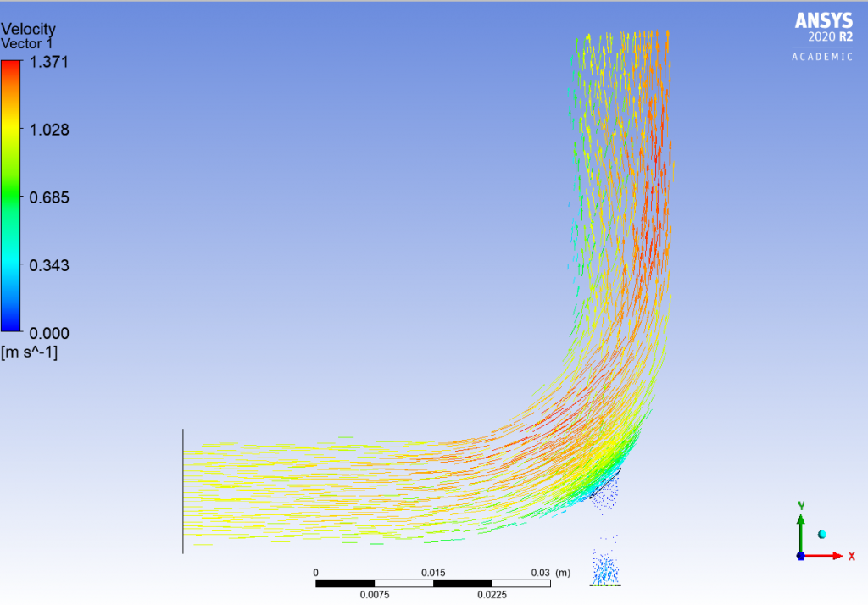Screen dimensions: 868x605
Task: Click the 1.371 maximum value label
Action: 49,62
